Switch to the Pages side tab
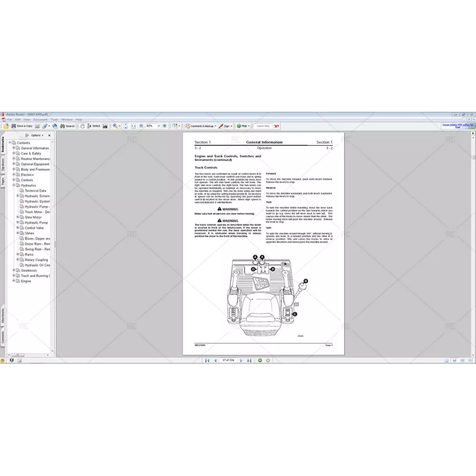Screen dimensions: 476x476 click(x=2, y=181)
